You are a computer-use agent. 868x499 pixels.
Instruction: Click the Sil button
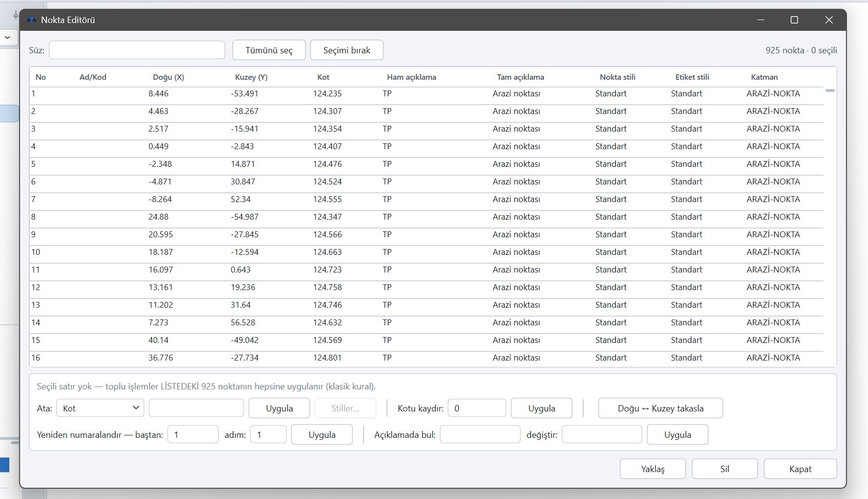(x=725, y=469)
